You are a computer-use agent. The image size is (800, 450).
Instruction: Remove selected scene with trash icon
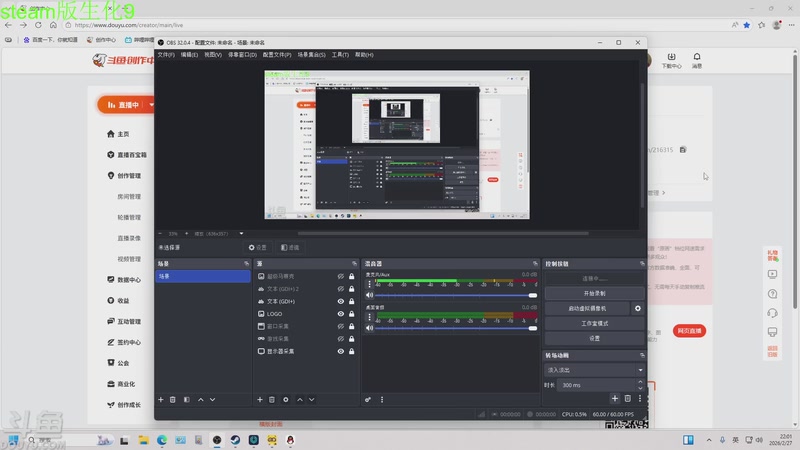point(173,399)
